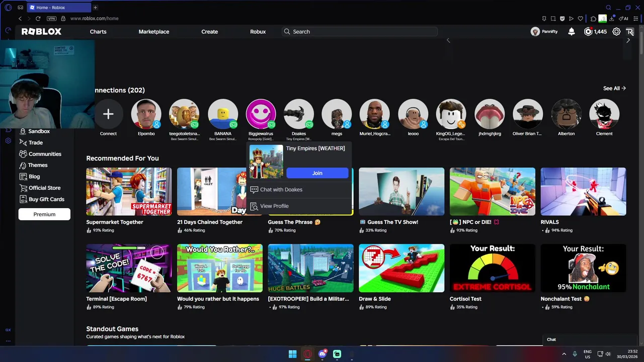Open the Create tab
The height and width of the screenshot is (362, 644).
(x=210, y=32)
